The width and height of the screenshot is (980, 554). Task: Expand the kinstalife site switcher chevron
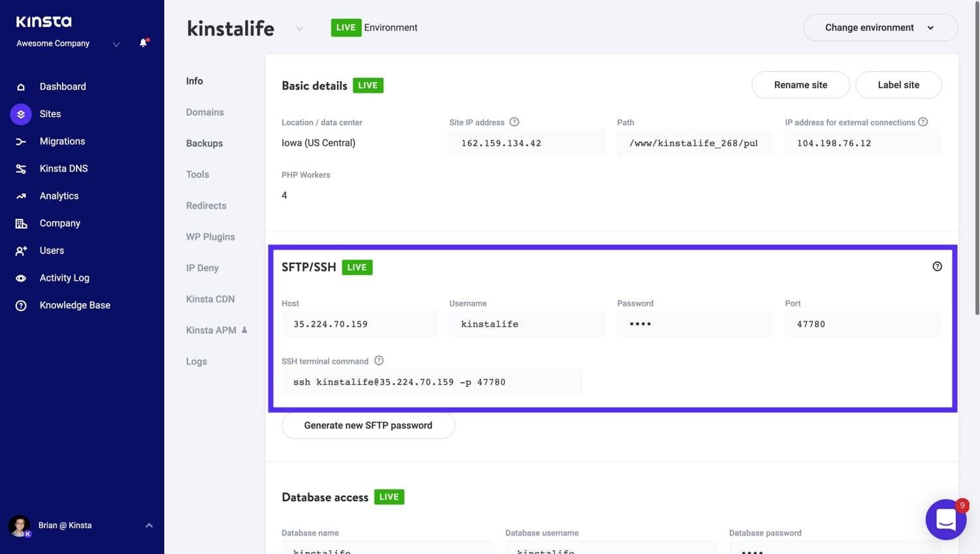(299, 29)
